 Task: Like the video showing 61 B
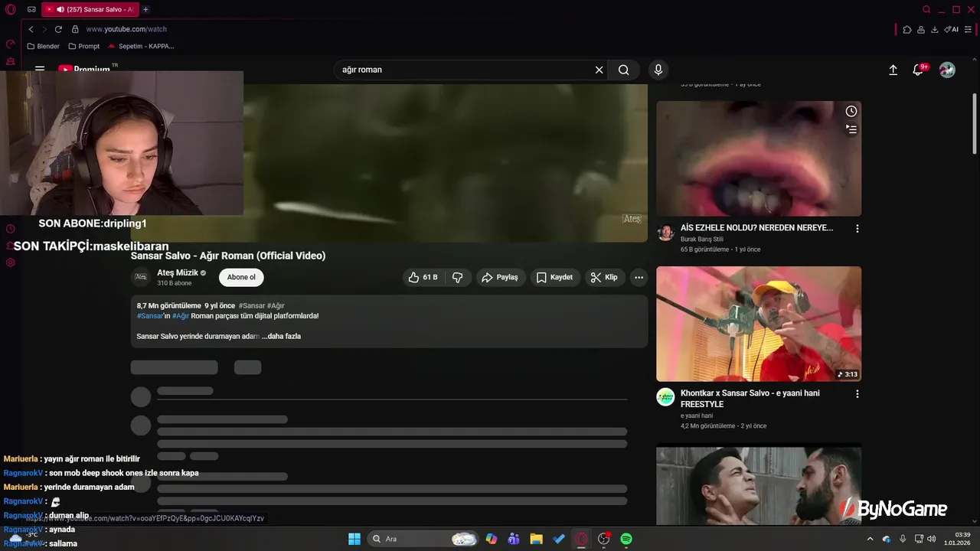point(423,277)
